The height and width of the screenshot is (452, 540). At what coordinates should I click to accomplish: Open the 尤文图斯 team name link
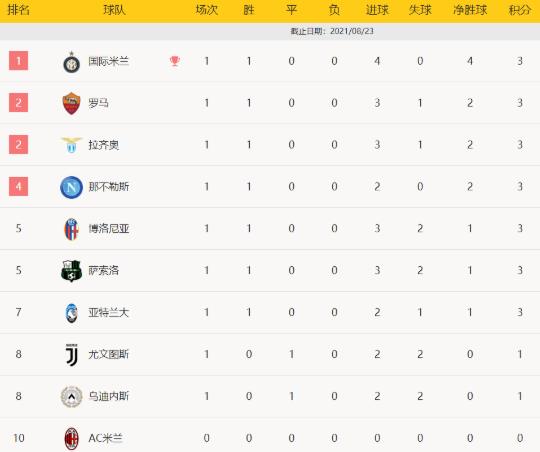108,354
